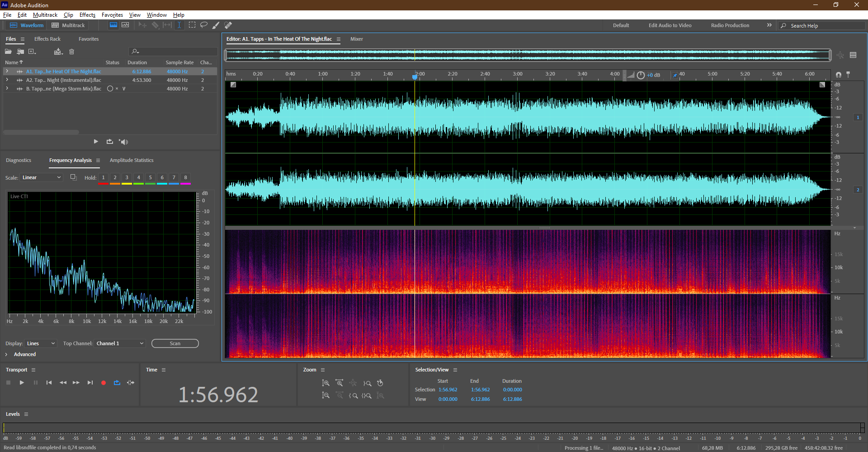Image resolution: width=868 pixels, height=452 pixels.
Task: Expand the Advanced section
Action: coord(6,354)
